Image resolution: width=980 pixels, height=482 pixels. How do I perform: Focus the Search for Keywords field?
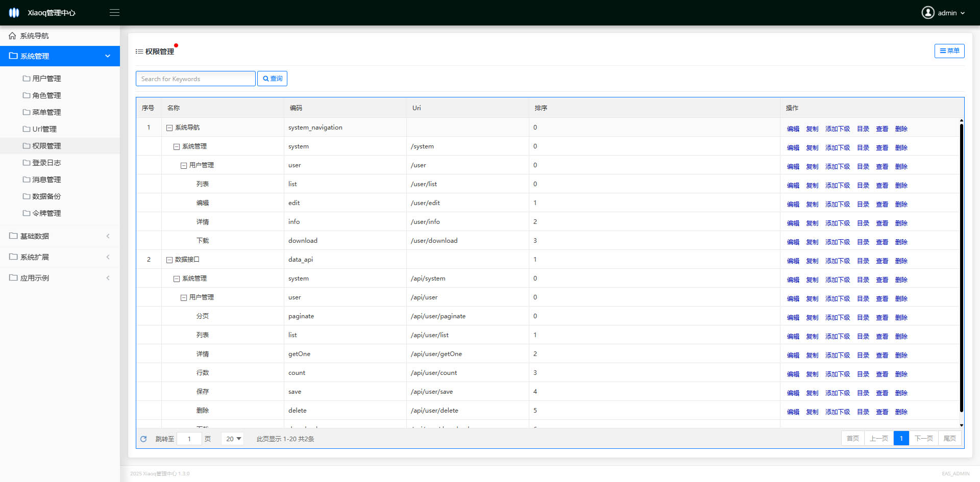[x=195, y=79]
